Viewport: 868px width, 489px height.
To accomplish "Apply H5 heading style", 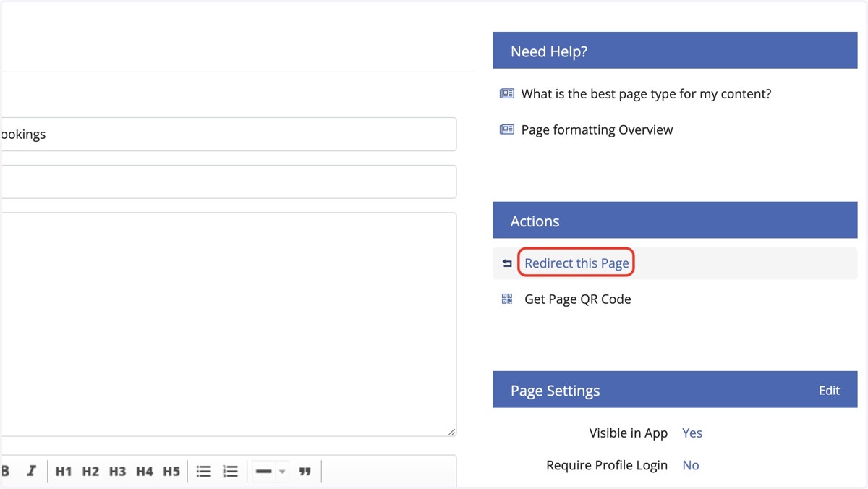I will (171, 471).
